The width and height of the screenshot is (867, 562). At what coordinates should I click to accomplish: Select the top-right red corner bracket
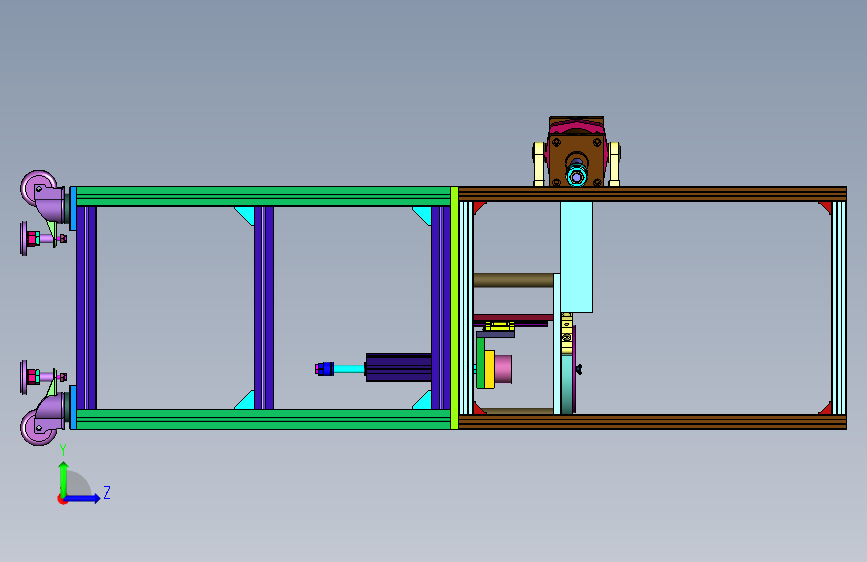pos(826,206)
